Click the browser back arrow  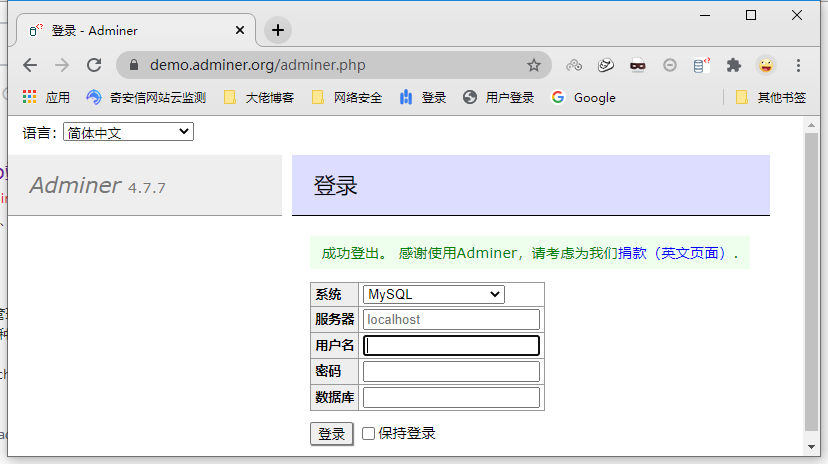point(30,65)
